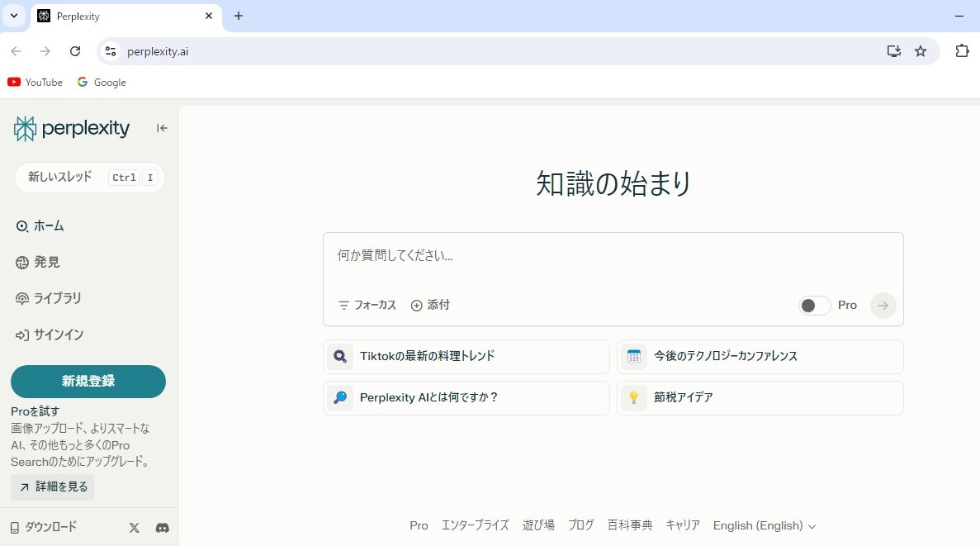The image size is (980, 546).
Task: Open the Discord icon link
Action: tap(163, 528)
